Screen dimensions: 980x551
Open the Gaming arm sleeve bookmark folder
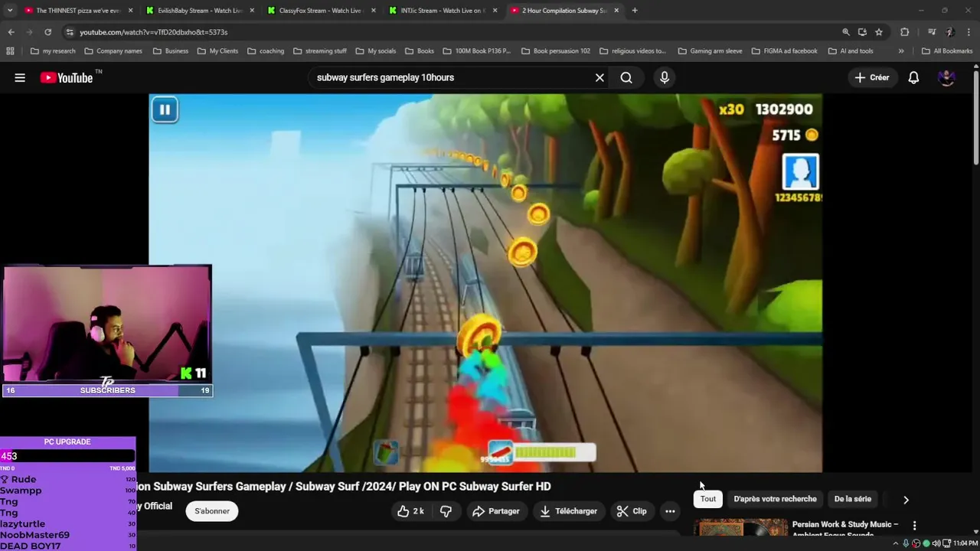pyautogui.click(x=710, y=51)
